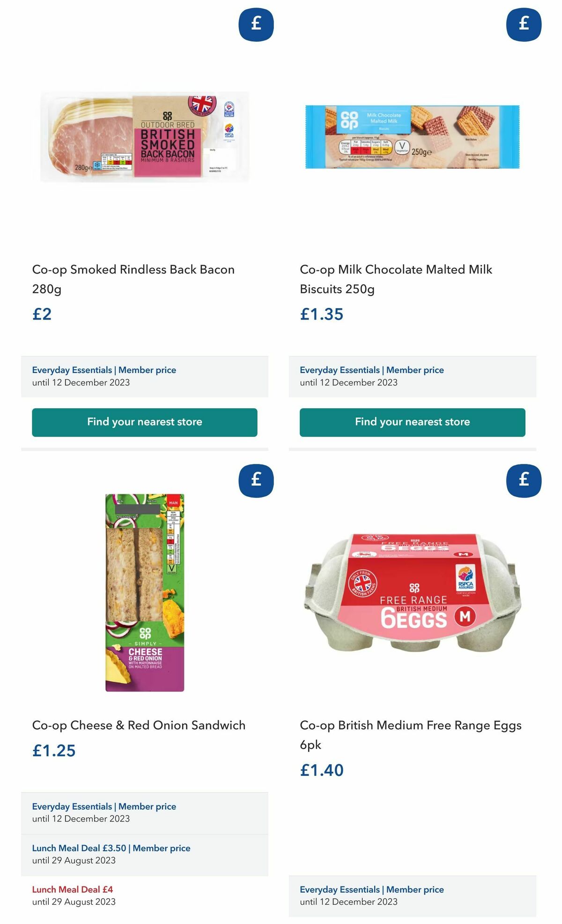The width and height of the screenshot is (562, 924).
Task: Click the £ icon above the free range eggs
Action: pos(523,479)
